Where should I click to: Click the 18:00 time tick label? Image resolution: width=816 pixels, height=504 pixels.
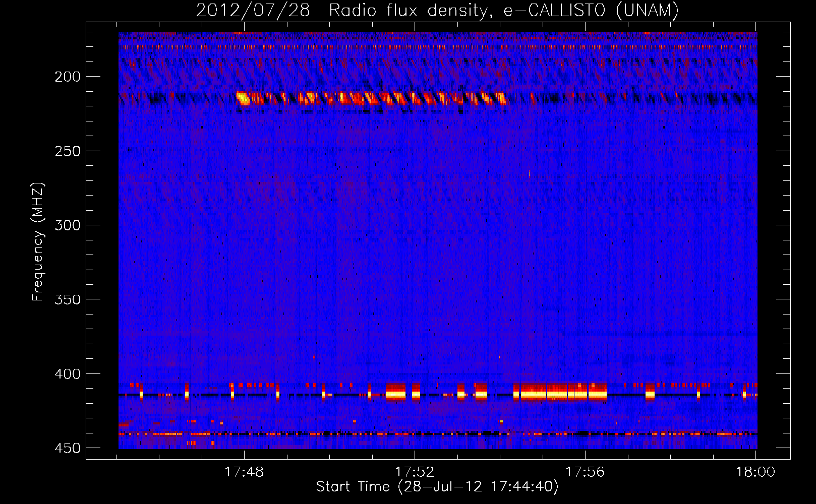point(755,472)
